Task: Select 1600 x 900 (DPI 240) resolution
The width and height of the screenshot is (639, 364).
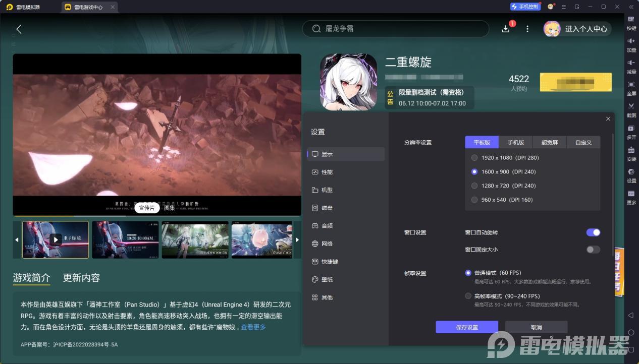Action: pyautogui.click(x=504, y=172)
